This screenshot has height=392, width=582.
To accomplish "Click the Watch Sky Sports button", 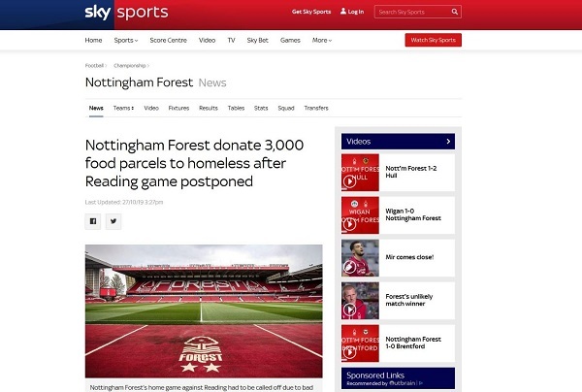I will coord(434,40).
